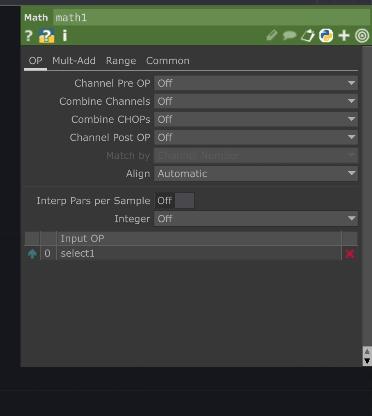Click the pencil edit icon in header

272,35
